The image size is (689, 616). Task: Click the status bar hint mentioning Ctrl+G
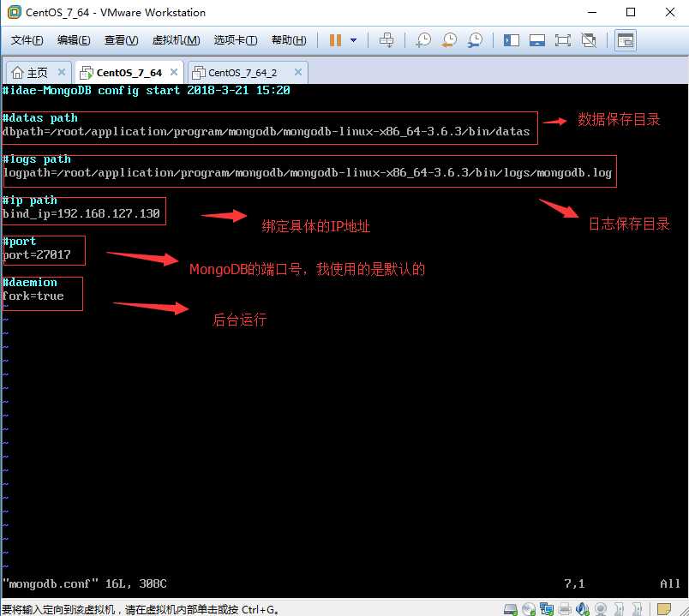[x=140, y=610]
